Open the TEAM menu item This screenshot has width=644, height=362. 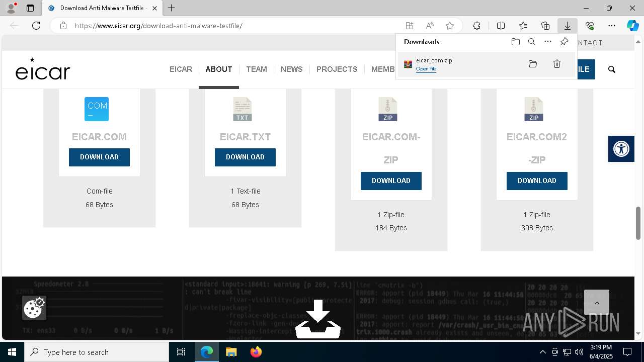tap(257, 69)
